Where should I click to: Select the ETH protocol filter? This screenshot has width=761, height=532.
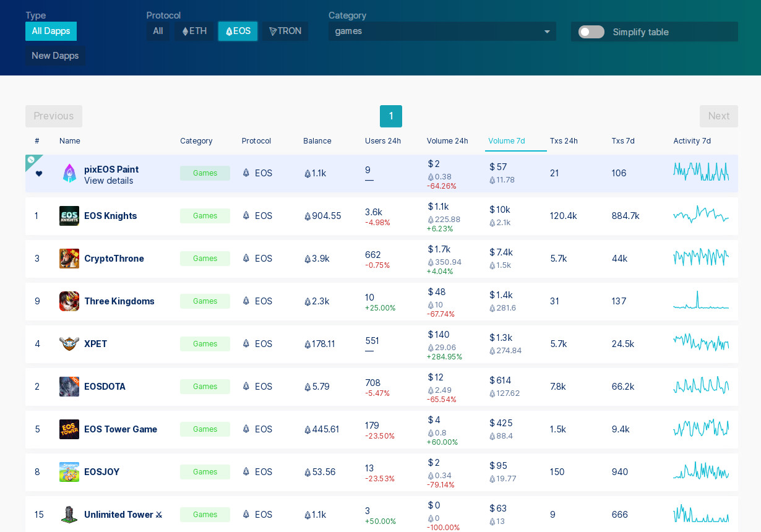[x=194, y=31]
